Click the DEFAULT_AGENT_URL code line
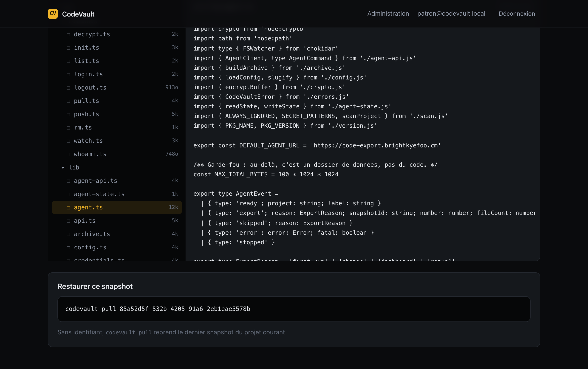This screenshot has width=588, height=369. click(x=317, y=145)
